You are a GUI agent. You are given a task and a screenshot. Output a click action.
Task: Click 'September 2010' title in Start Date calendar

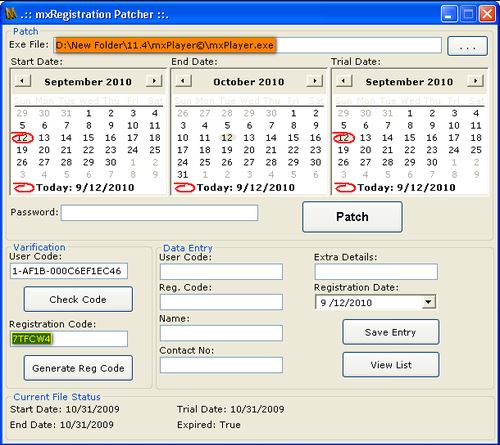click(x=88, y=82)
